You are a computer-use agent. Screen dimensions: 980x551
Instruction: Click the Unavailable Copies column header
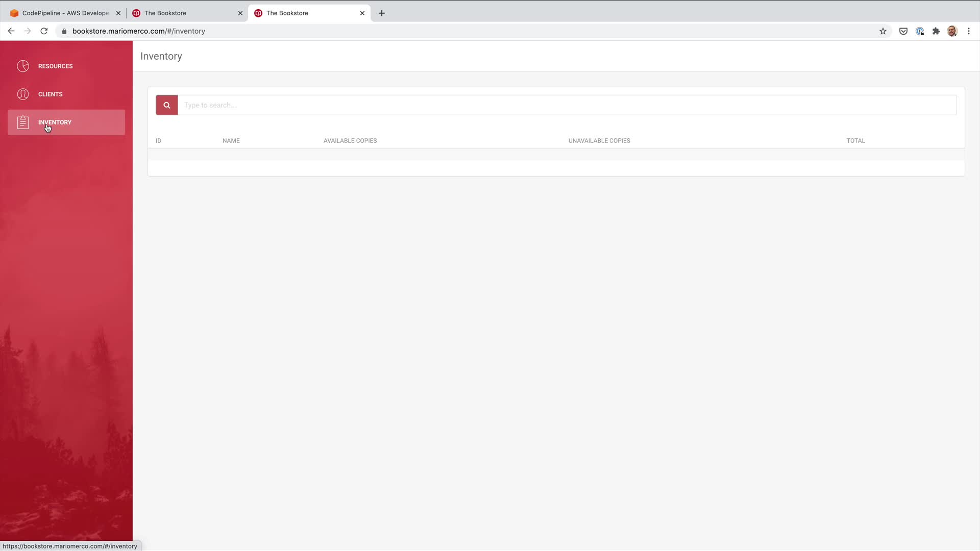point(599,141)
